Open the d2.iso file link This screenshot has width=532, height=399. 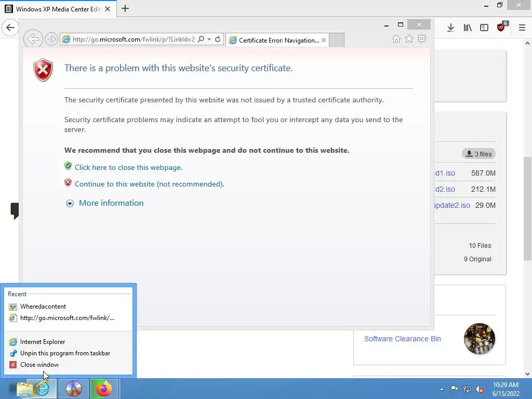coord(445,189)
